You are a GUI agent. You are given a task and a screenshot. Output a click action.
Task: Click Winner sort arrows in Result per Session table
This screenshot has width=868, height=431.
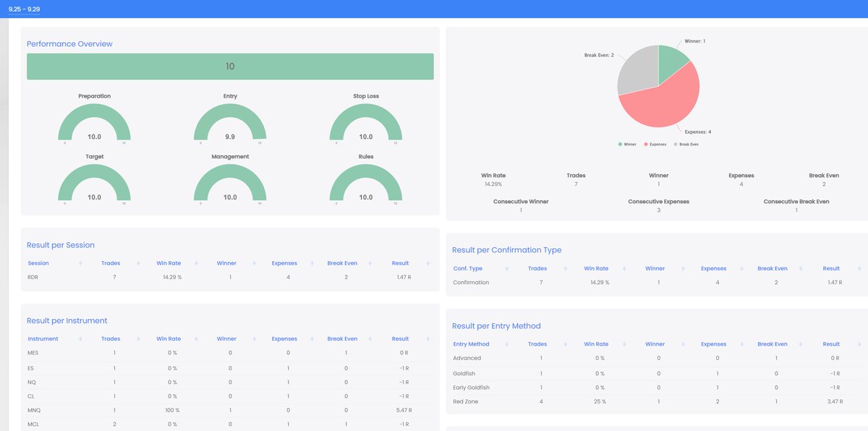[x=253, y=263]
